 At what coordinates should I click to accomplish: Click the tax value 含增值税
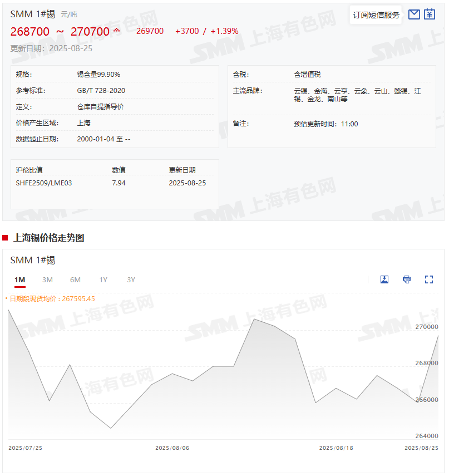(x=307, y=75)
